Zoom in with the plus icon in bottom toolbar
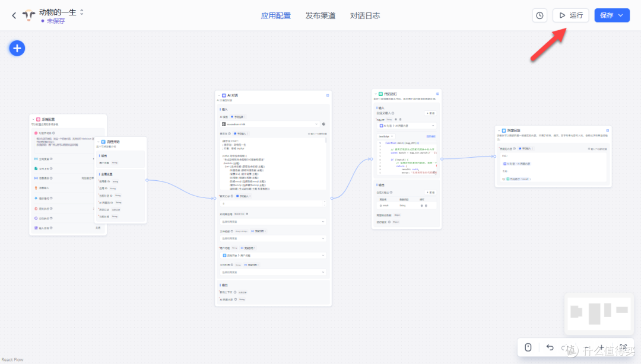641x364 pixels. pyautogui.click(x=601, y=347)
